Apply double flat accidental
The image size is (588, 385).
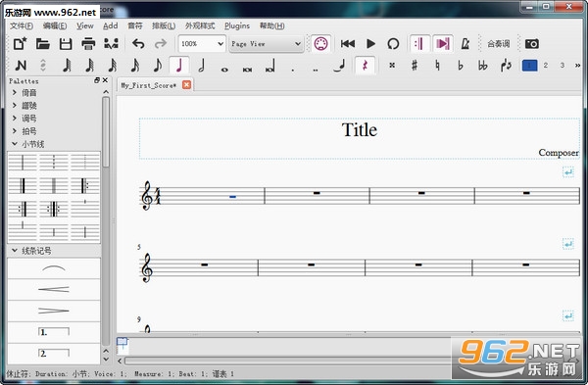coord(483,66)
